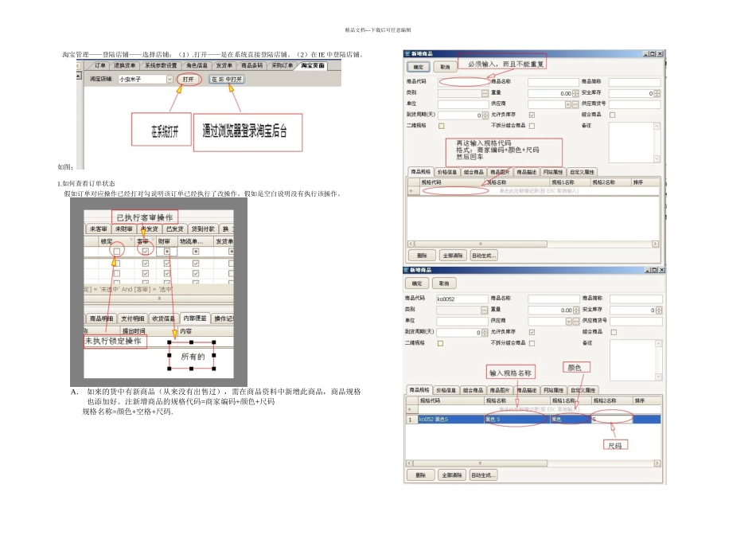Expand 淘宝店铺 dropdown showing 小虫米子

[170, 79]
